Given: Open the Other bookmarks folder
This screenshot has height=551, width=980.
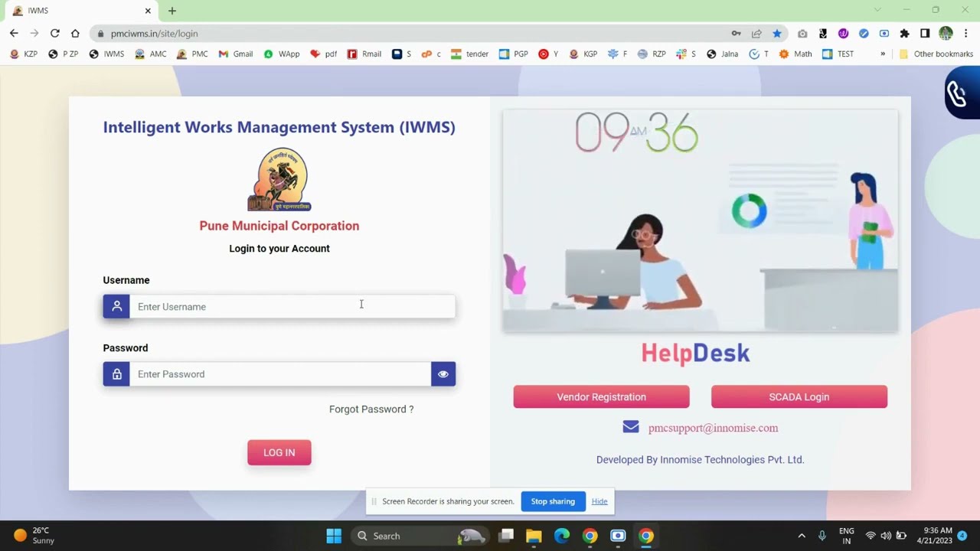Looking at the screenshot, I should coord(936,54).
